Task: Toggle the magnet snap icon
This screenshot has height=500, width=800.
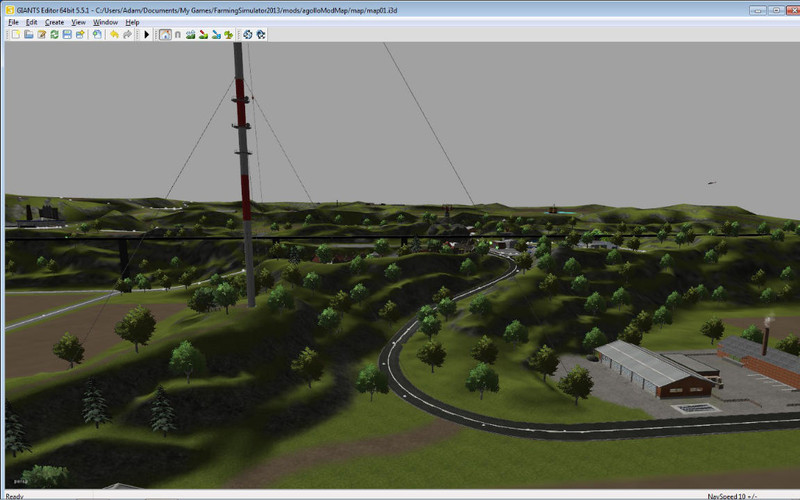Action: coord(178,34)
